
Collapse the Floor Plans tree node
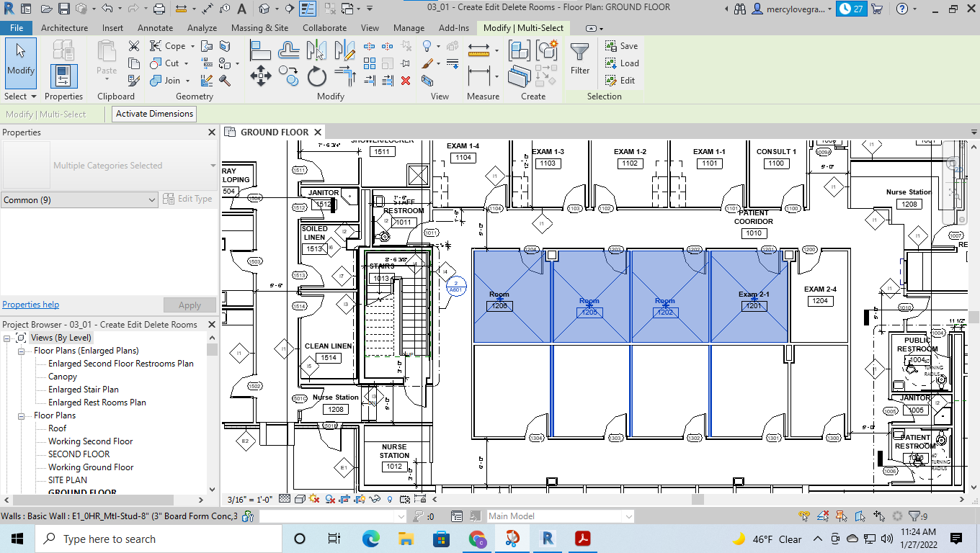point(22,415)
